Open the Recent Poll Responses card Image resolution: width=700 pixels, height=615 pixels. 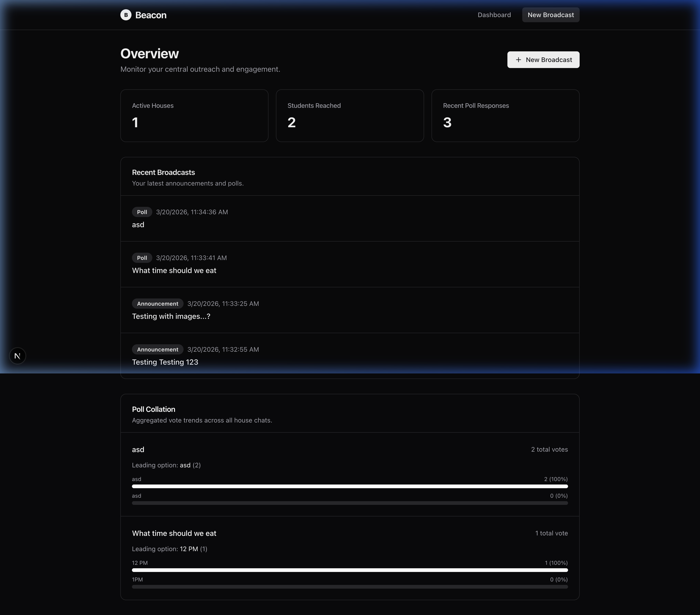pos(505,116)
